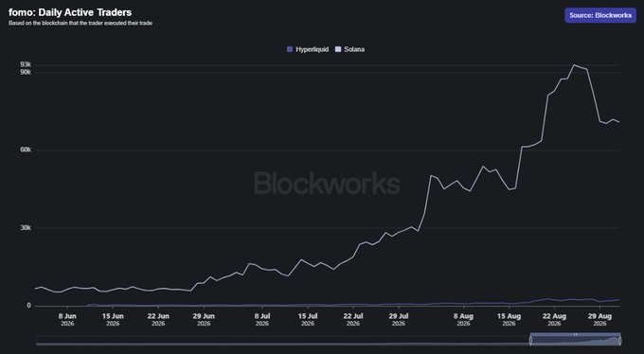Click the '22 Jun 2026' x-axis label

click(x=158, y=320)
